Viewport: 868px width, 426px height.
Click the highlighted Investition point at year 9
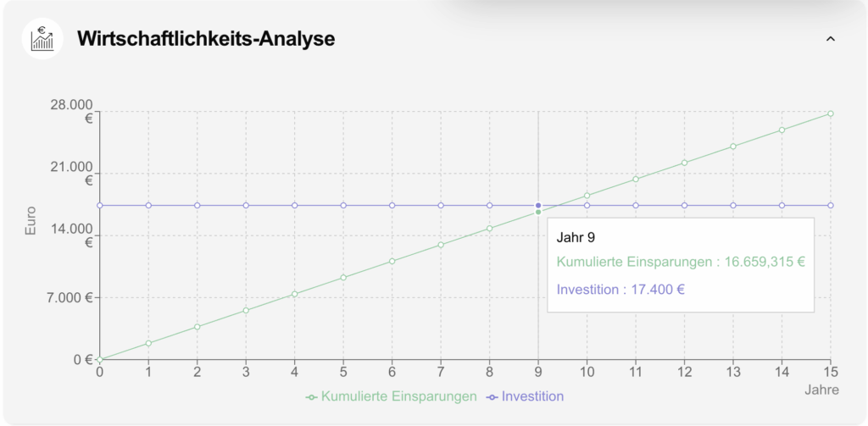click(x=538, y=206)
